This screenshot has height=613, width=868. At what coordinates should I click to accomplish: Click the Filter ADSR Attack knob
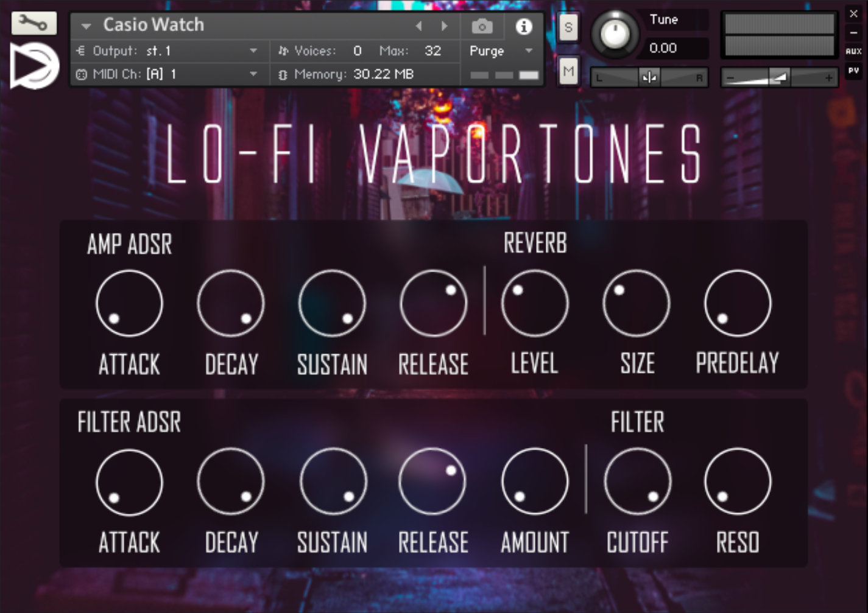[x=129, y=482]
